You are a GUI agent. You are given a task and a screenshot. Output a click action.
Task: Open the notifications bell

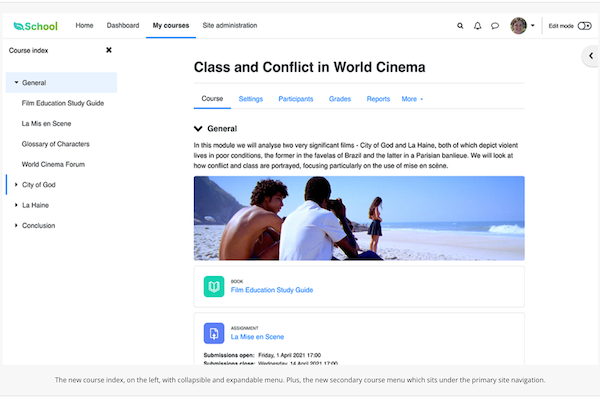477,25
